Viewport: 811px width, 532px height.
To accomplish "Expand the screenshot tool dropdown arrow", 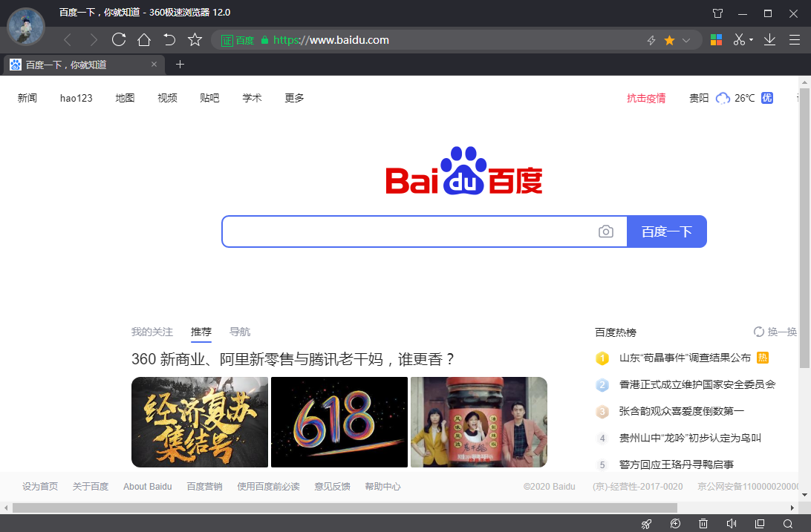I will 749,39.
